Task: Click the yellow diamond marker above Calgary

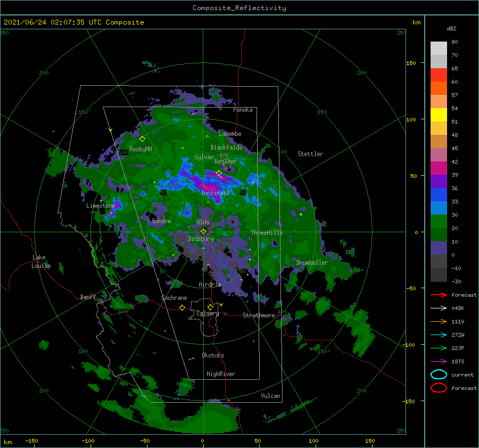Action: tap(210, 307)
